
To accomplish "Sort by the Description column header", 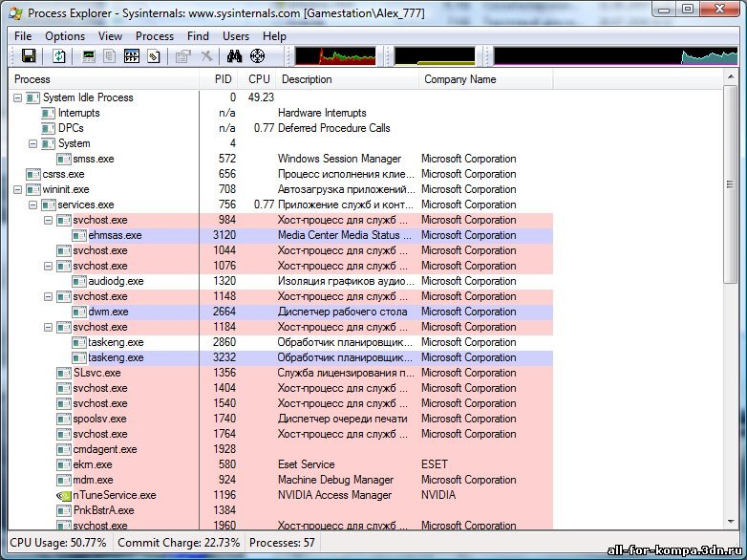I will pyautogui.click(x=348, y=79).
